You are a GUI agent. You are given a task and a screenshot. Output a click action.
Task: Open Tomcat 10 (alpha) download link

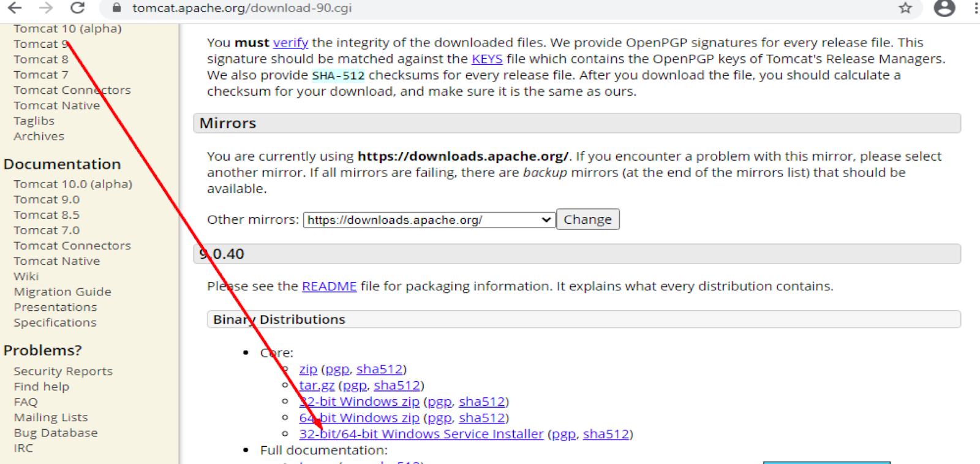[x=67, y=29]
